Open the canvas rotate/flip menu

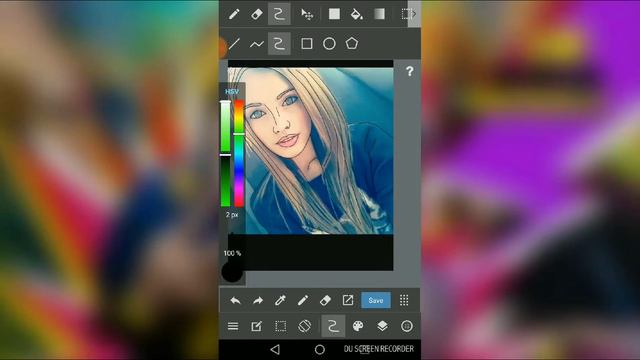tap(304, 326)
